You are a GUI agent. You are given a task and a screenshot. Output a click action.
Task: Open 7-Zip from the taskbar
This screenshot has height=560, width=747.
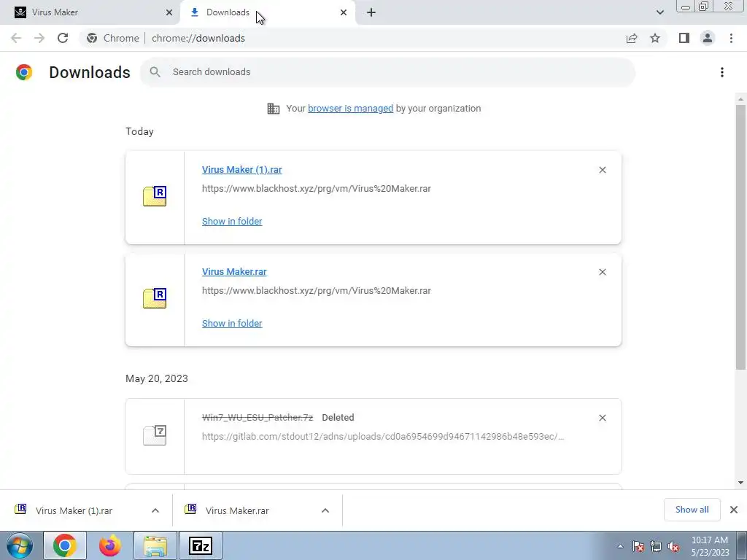(200, 545)
